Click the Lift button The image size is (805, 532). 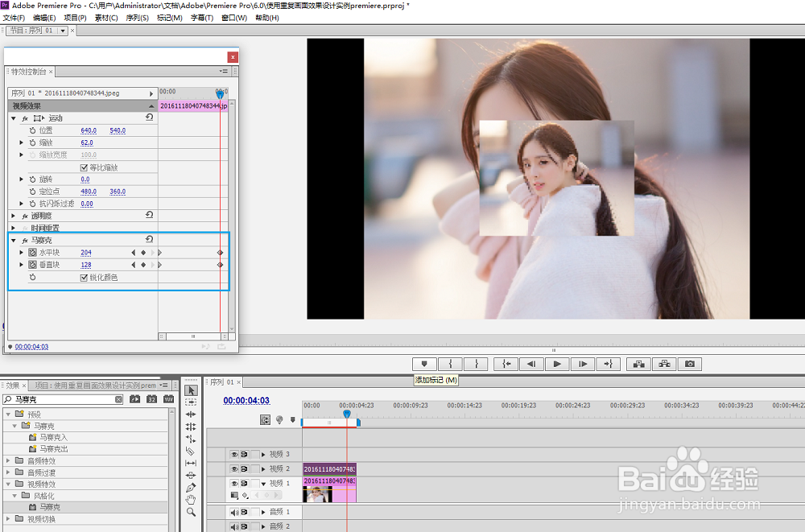[638, 364]
